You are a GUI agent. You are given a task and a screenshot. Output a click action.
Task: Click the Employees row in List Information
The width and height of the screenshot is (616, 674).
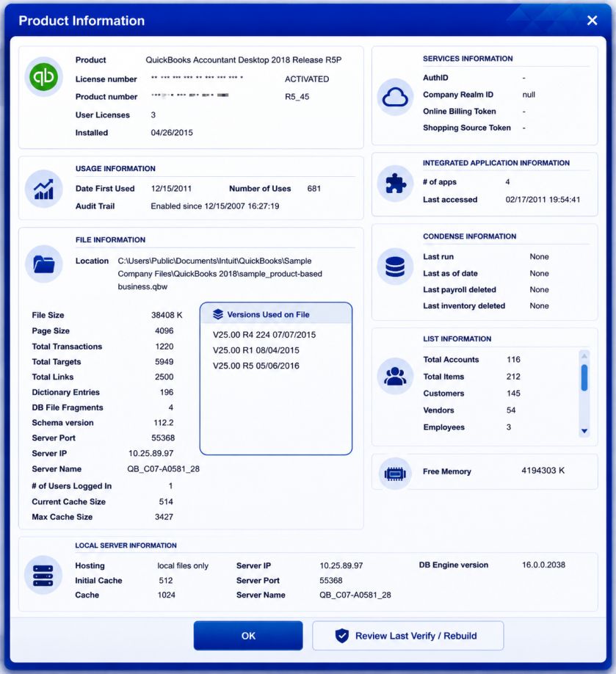pos(468,427)
